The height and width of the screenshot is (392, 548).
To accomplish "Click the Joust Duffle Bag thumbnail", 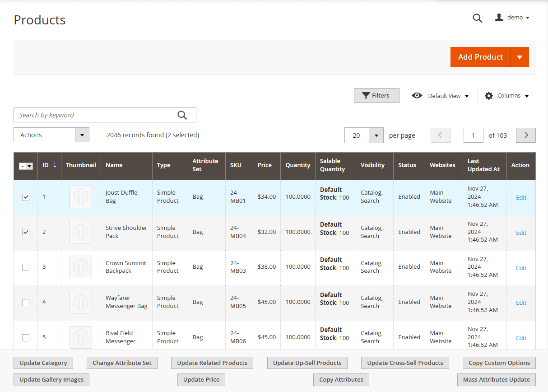I will click(81, 197).
